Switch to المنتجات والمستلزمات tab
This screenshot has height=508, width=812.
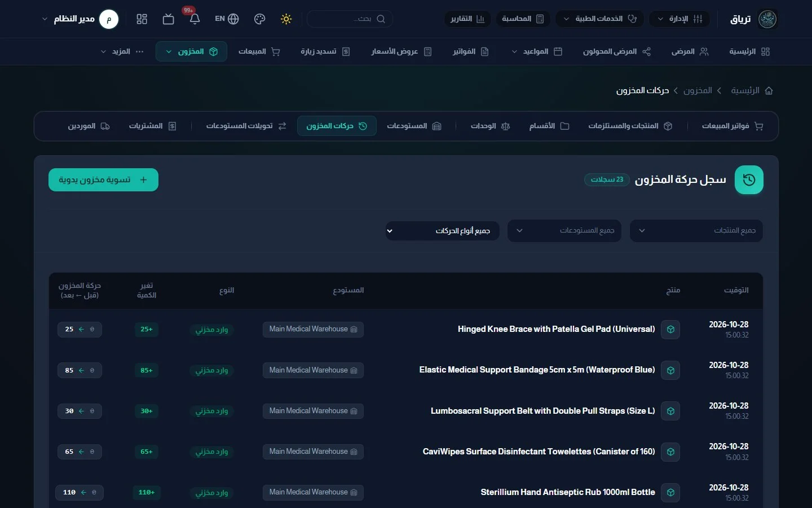point(630,126)
